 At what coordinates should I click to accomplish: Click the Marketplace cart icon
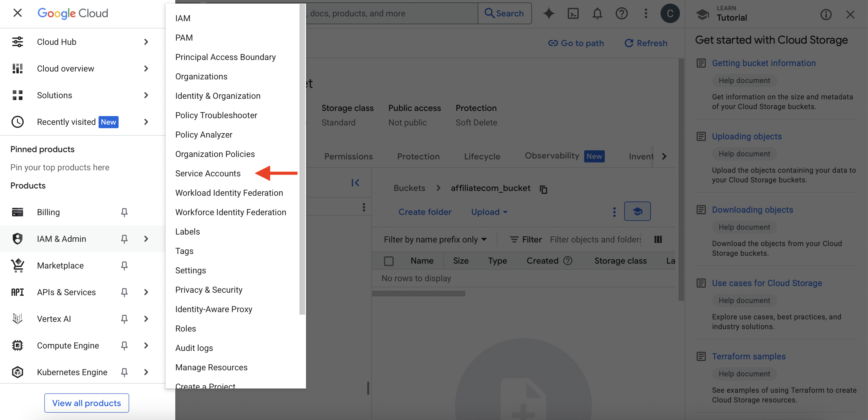coord(18,265)
